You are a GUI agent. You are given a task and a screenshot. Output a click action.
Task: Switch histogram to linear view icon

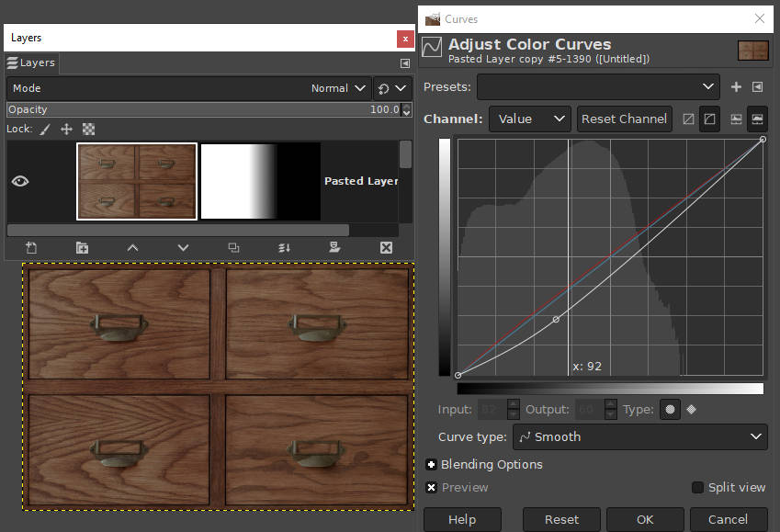736,119
